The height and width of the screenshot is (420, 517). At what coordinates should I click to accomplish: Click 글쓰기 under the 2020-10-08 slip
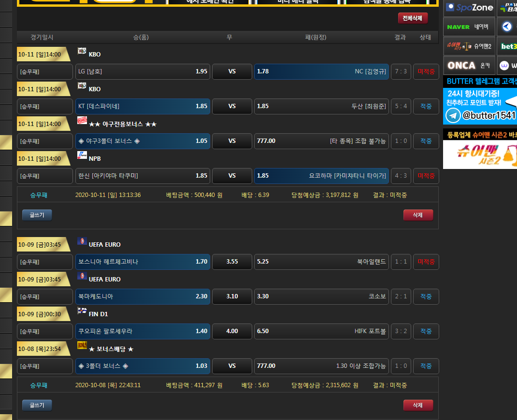pyautogui.click(x=37, y=406)
